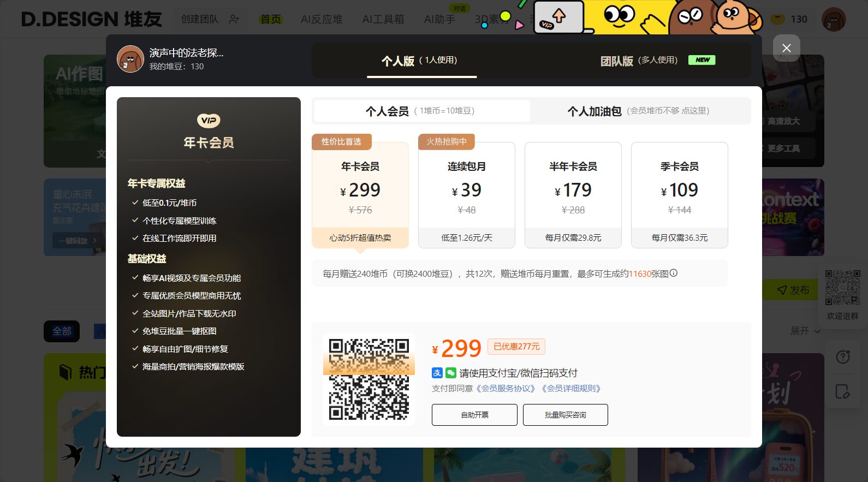Expand the 展开 dropdown

[805, 331]
